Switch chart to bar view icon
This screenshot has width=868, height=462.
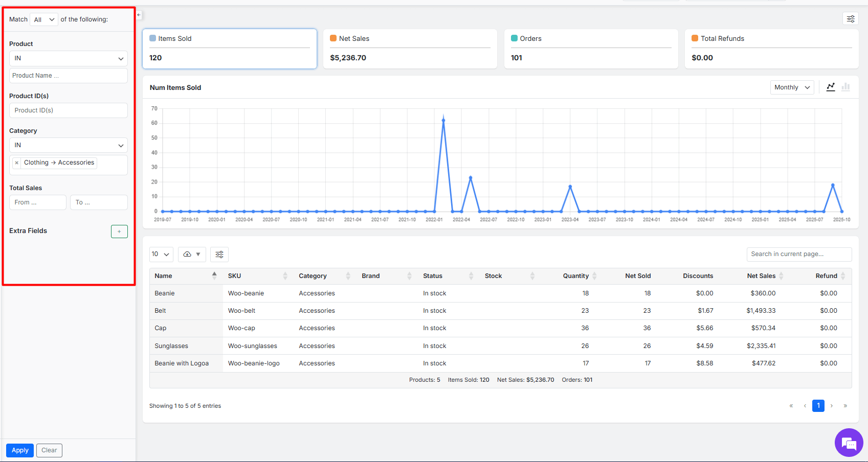point(845,87)
